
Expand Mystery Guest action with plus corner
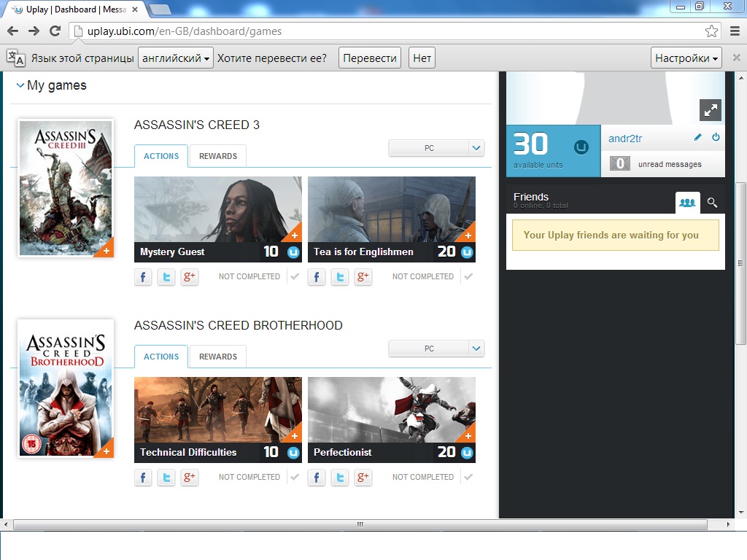click(295, 236)
